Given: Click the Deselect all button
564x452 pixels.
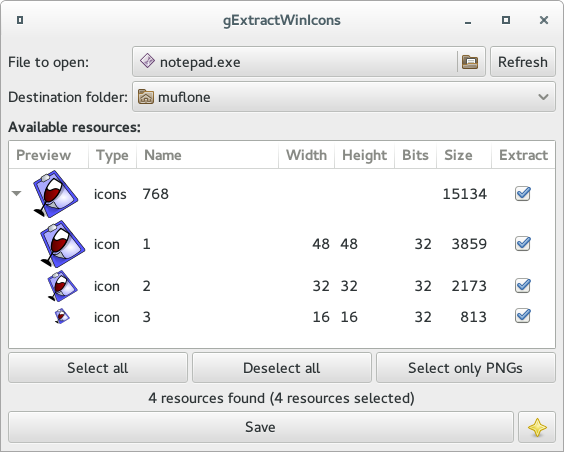Looking at the screenshot, I should coord(282,368).
